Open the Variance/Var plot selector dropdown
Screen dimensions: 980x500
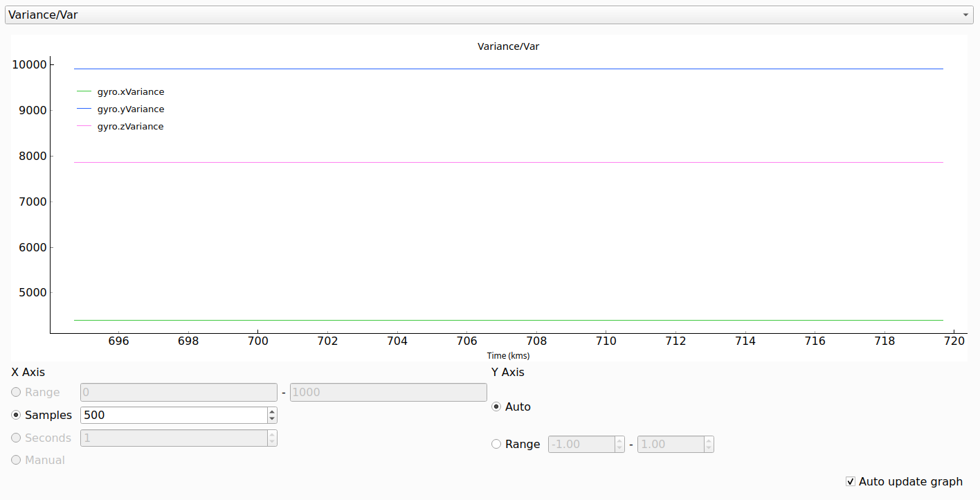[489, 15]
